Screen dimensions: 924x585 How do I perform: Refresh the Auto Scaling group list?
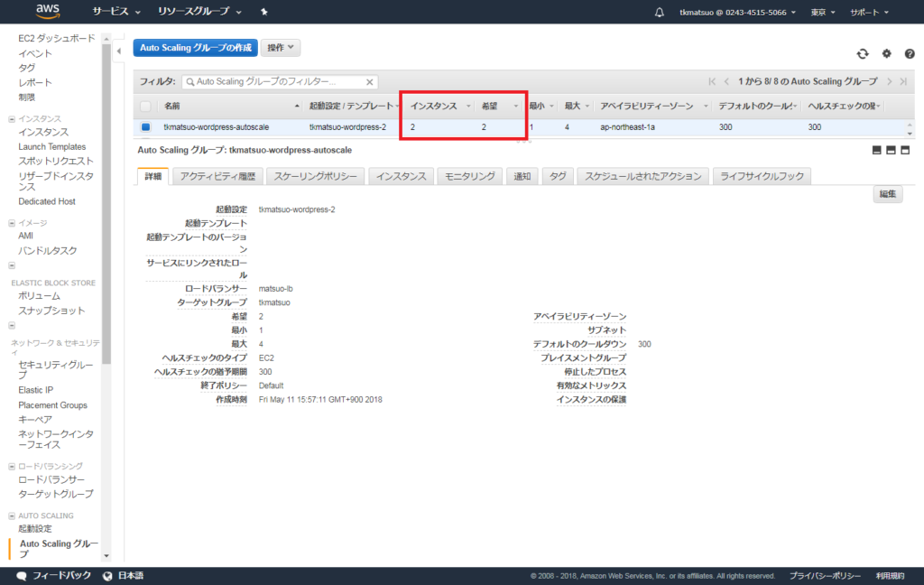point(863,53)
